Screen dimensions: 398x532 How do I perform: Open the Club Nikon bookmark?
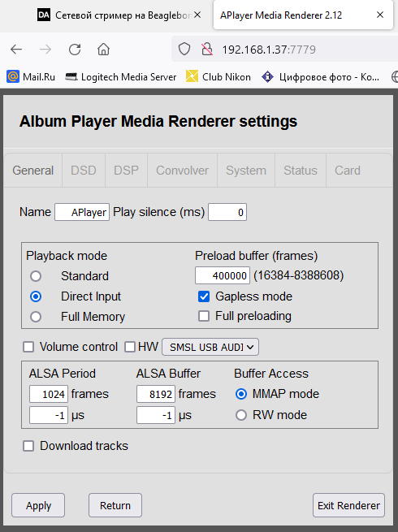coord(218,76)
